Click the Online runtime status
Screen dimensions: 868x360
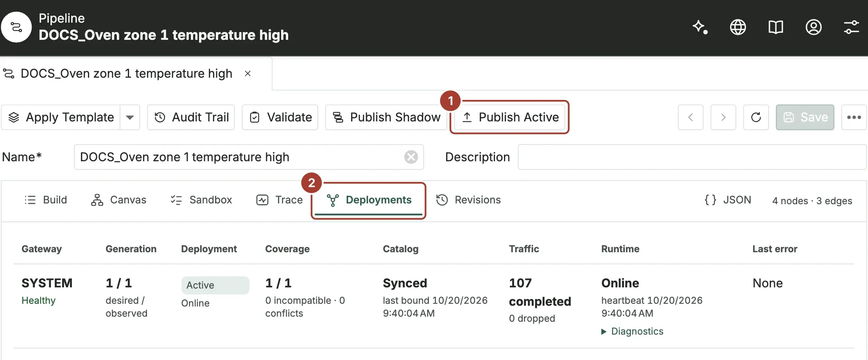pos(620,283)
